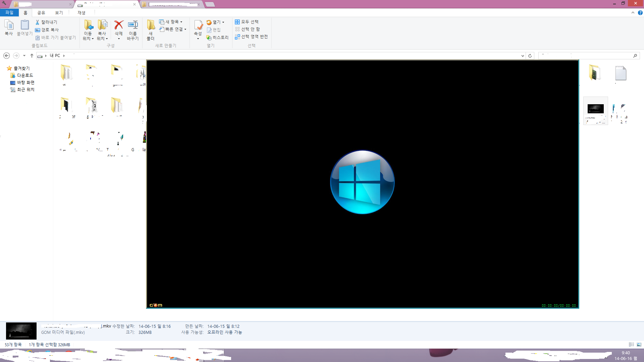The height and width of the screenshot is (362, 644).
Task: Click 경로 복사 (Copy path)
Action: [47, 30]
